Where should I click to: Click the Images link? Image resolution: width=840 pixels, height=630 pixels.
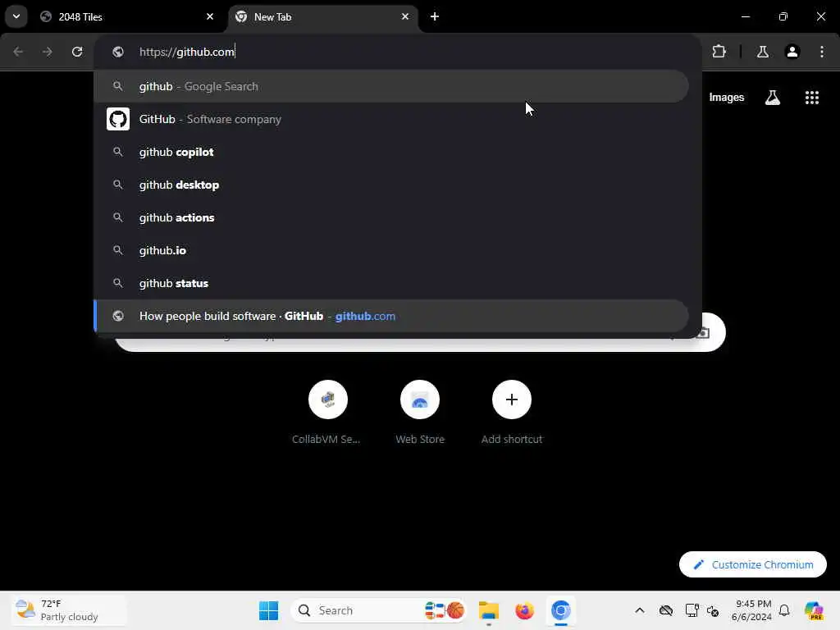727,98
